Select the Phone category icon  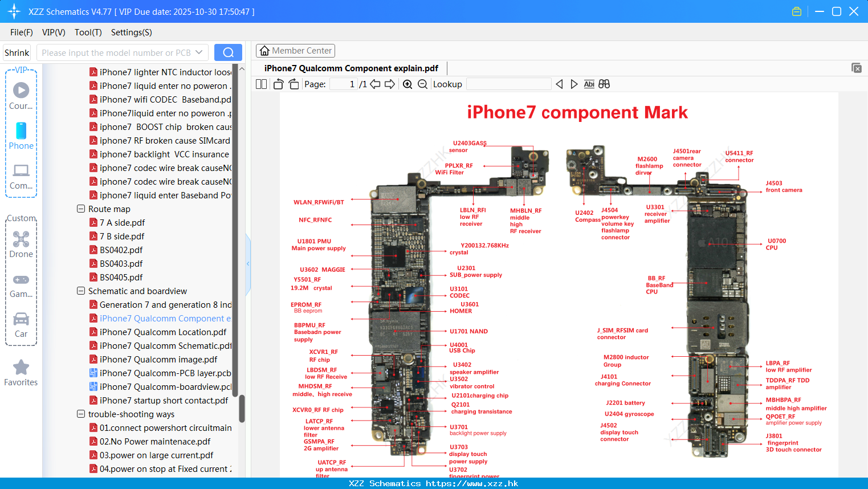pyautogui.click(x=21, y=136)
